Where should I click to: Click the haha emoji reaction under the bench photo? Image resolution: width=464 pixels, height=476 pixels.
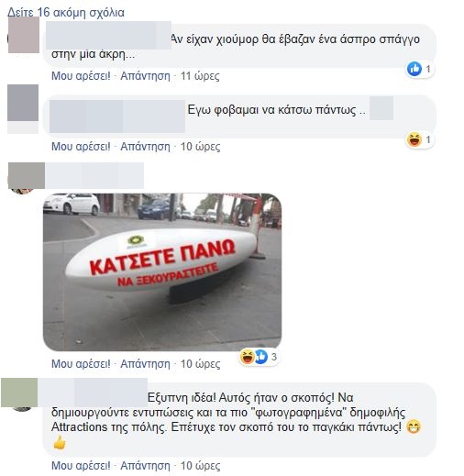point(247,357)
